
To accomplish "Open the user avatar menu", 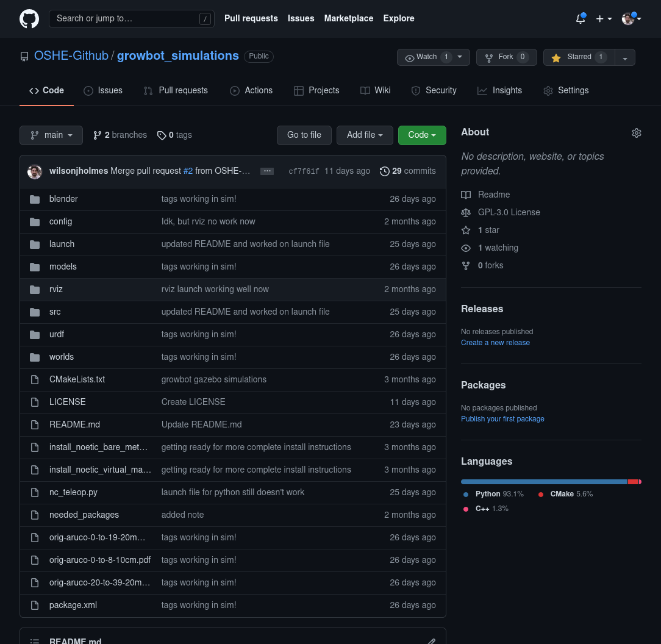I will (631, 18).
